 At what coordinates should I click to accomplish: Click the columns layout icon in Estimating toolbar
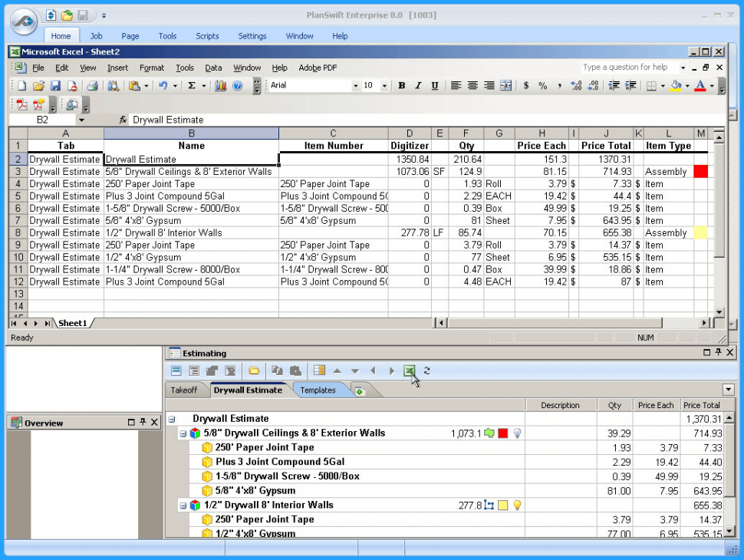tap(319, 371)
